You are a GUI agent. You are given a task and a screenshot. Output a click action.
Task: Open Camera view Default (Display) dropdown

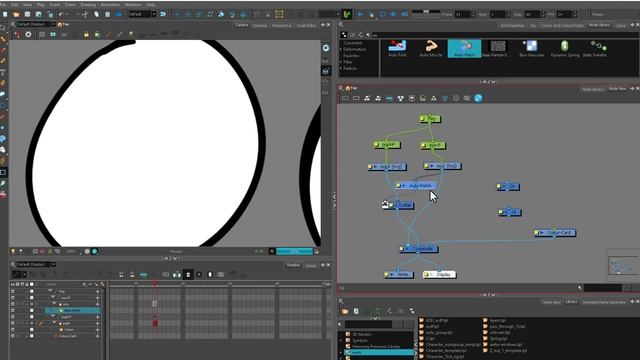point(53,24)
